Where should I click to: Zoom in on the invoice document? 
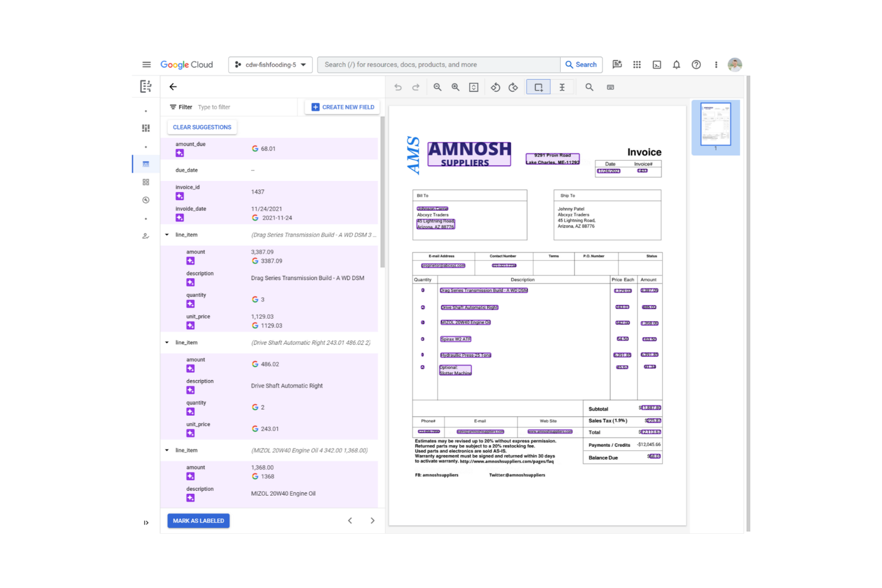point(455,87)
